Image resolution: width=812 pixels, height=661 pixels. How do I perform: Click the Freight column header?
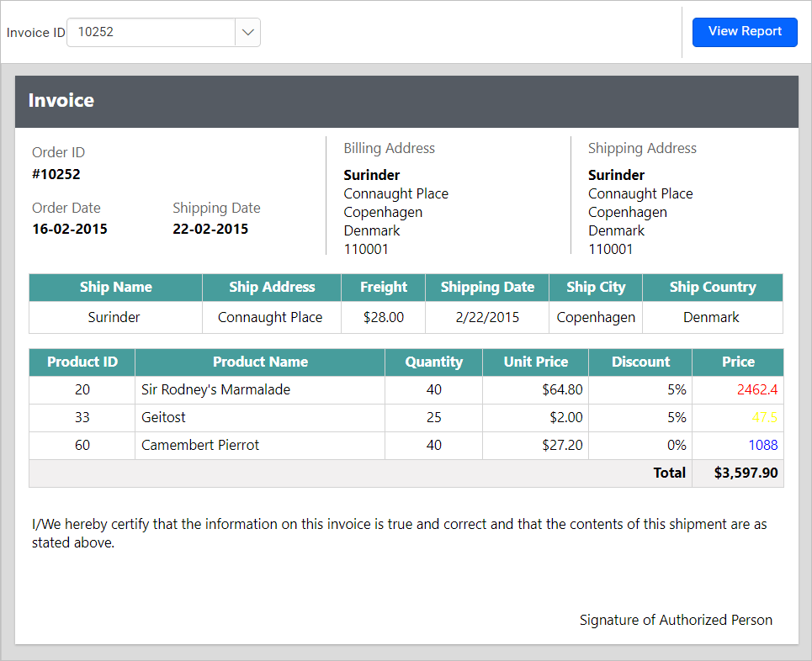383,287
